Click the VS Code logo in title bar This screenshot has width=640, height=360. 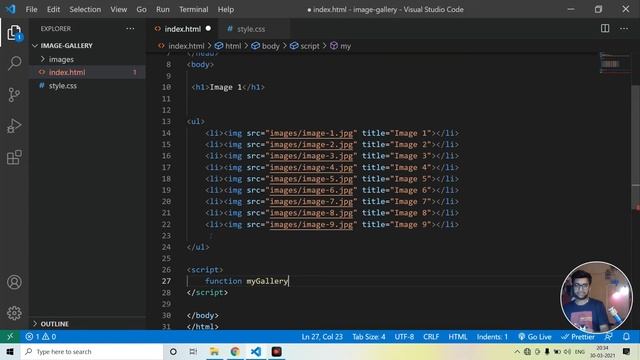[x=10, y=9]
